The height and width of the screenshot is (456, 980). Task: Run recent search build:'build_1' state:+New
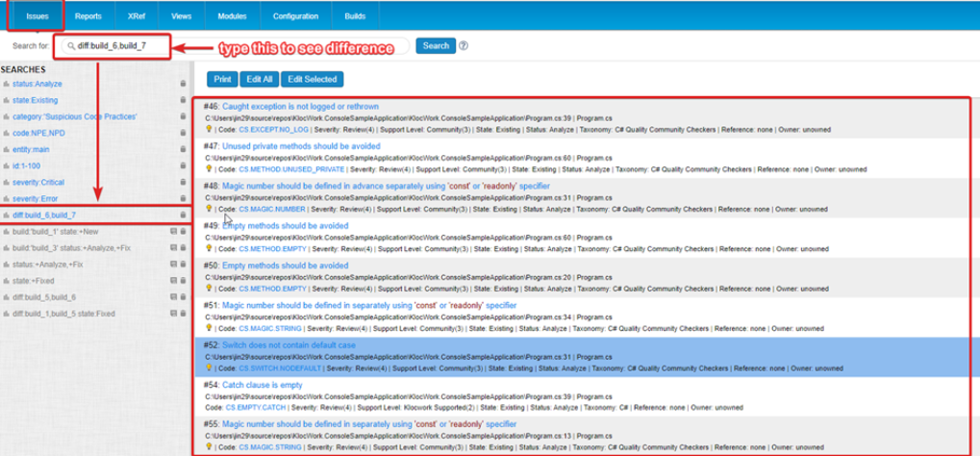pyautogui.click(x=55, y=232)
